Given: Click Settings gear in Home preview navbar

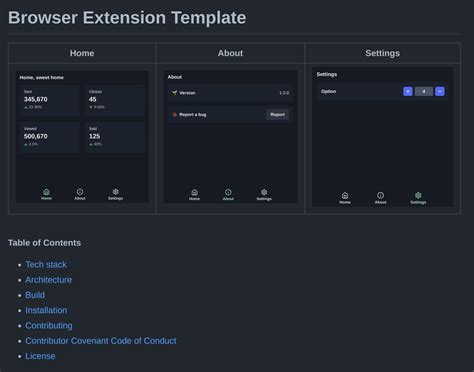Looking at the screenshot, I should click(x=115, y=192).
